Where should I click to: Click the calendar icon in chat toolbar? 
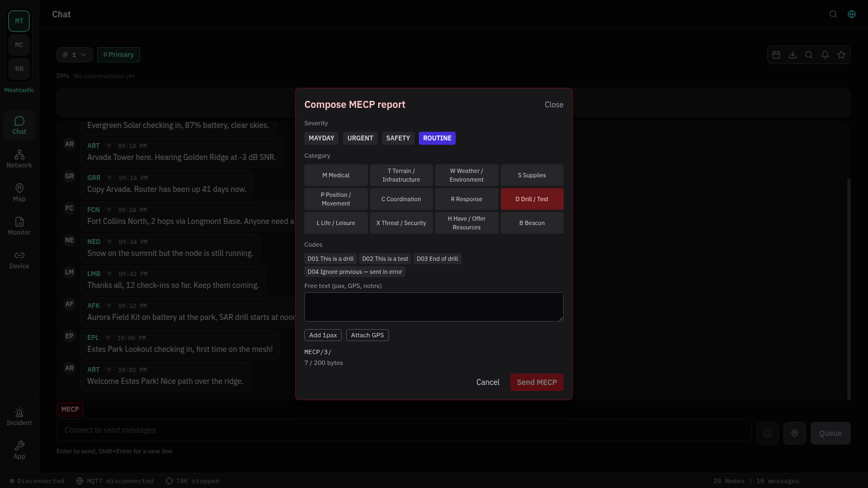[x=776, y=55]
